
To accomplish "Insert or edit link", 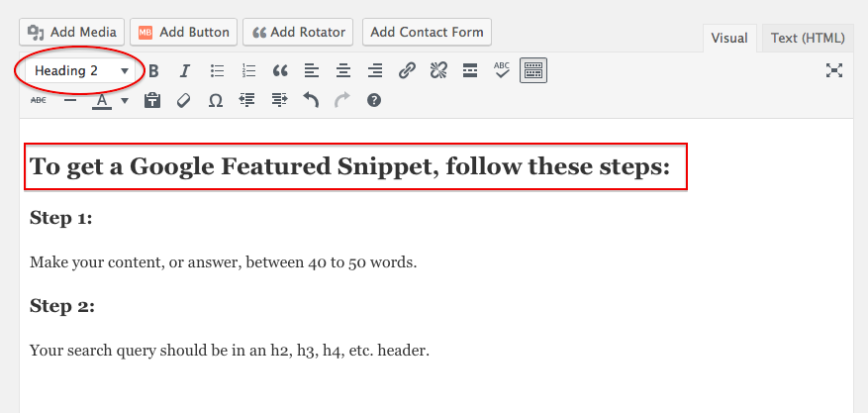I will (x=407, y=71).
